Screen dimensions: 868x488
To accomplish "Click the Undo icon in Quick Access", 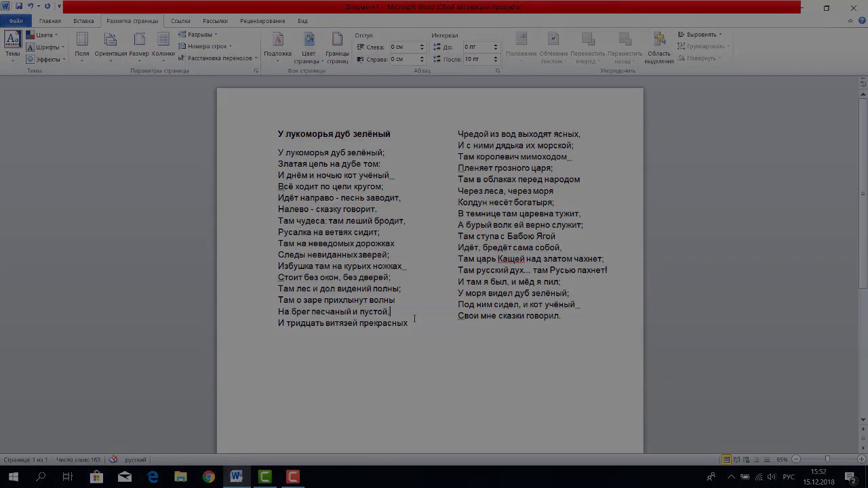I will click(31, 6).
